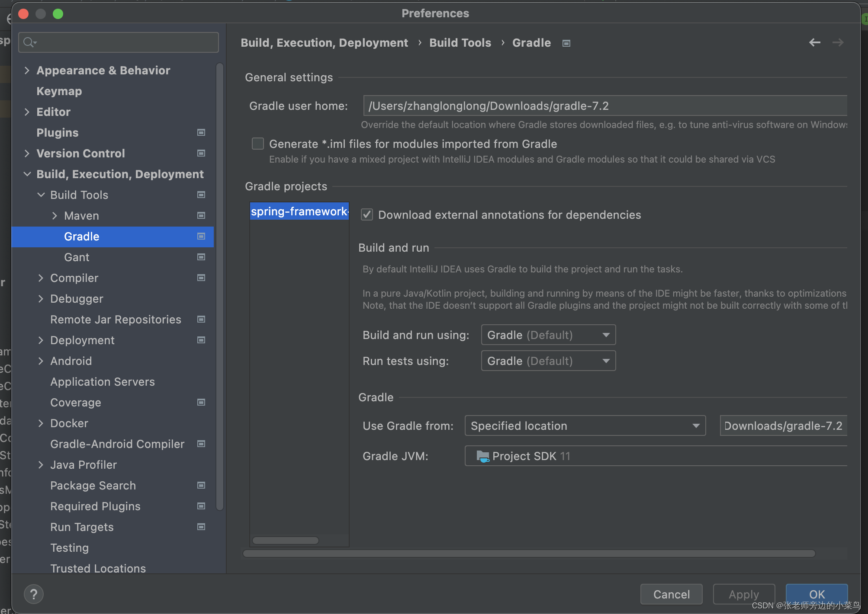Collapse Build, Execution, Deployment section
The width and height of the screenshot is (868, 614).
tap(27, 174)
